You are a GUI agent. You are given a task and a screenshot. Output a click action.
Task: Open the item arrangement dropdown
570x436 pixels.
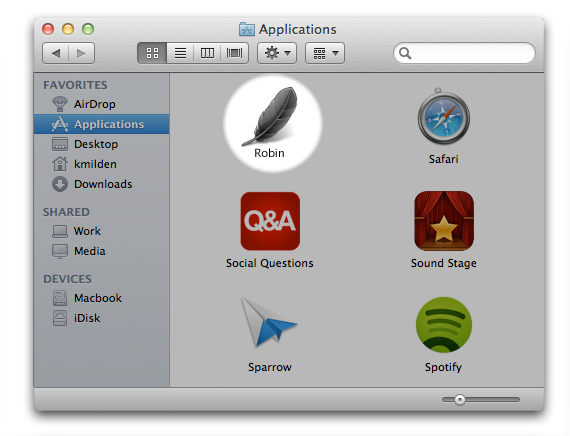325,53
